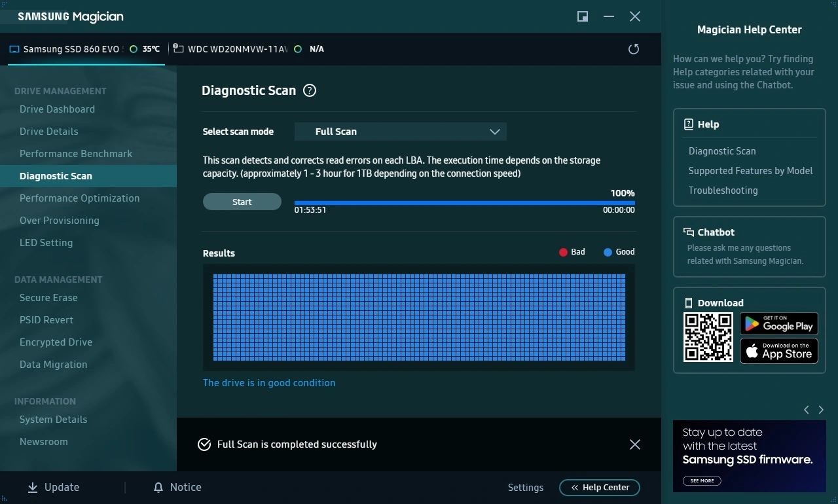
Task: Click 'The drive is in good condition' text
Action: coord(269,383)
